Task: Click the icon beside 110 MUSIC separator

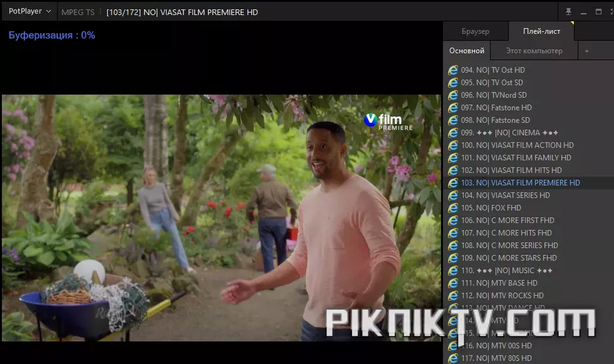Action: 453,271
